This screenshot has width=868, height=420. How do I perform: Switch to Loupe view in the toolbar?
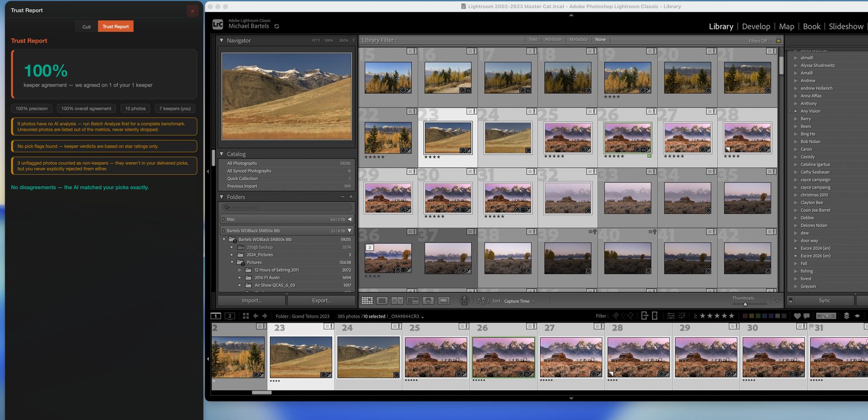click(x=382, y=300)
